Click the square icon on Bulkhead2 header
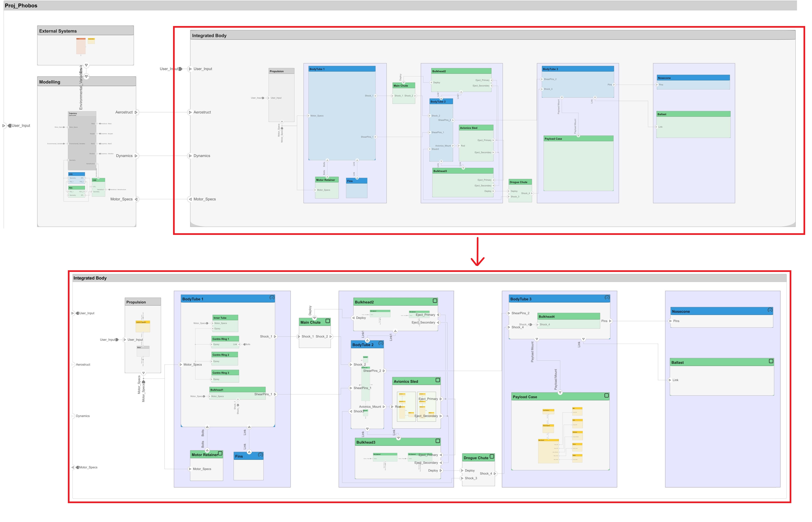812x522 pixels. click(435, 301)
